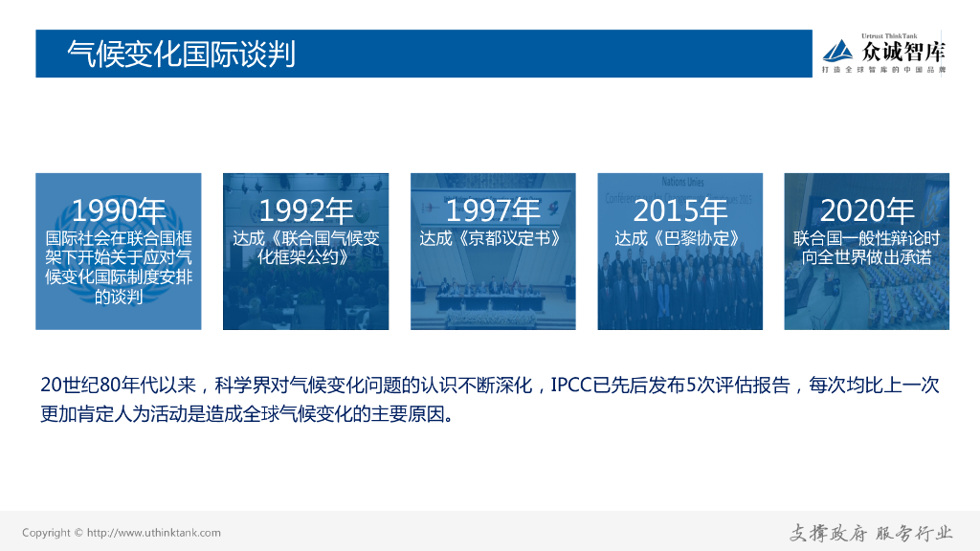Open the http://www.uthinktank.com link
The image size is (980, 551).
[x=153, y=533]
